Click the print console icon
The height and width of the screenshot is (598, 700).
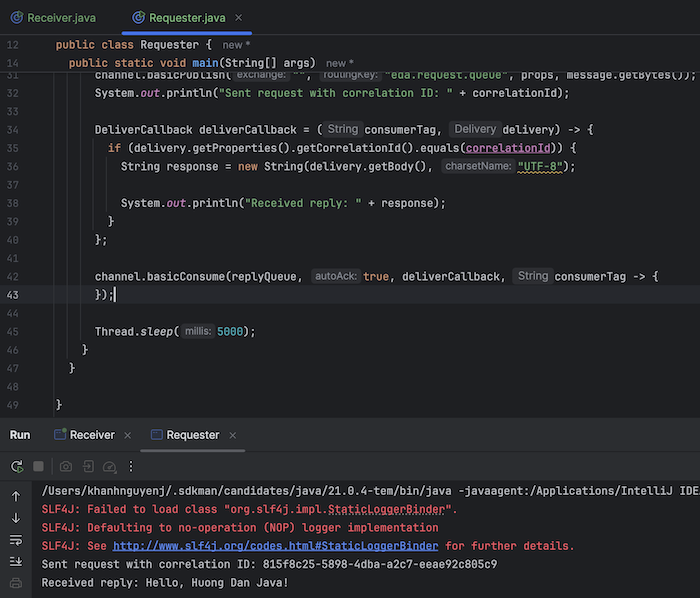tap(16, 583)
